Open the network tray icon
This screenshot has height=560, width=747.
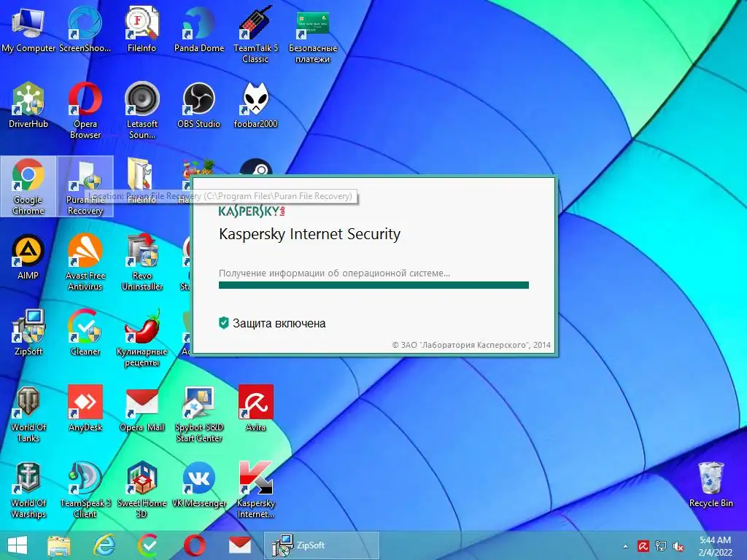(x=661, y=546)
